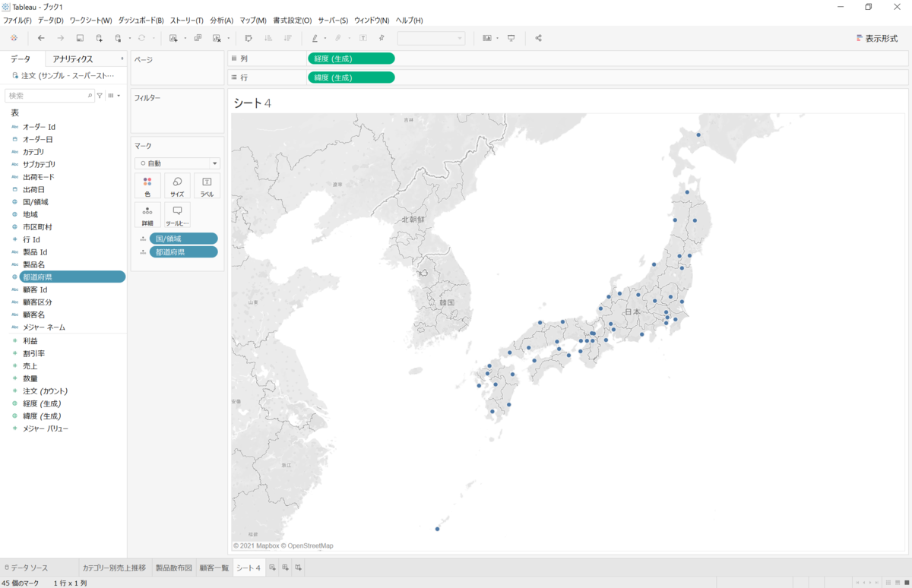Open mark type dropdown showing 自動
The image size is (912, 588).
178,163
